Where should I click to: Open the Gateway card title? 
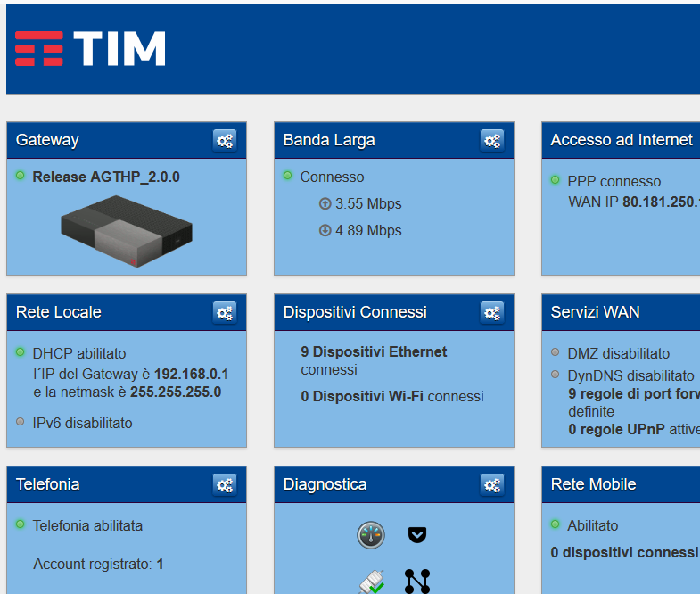[47, 140]
